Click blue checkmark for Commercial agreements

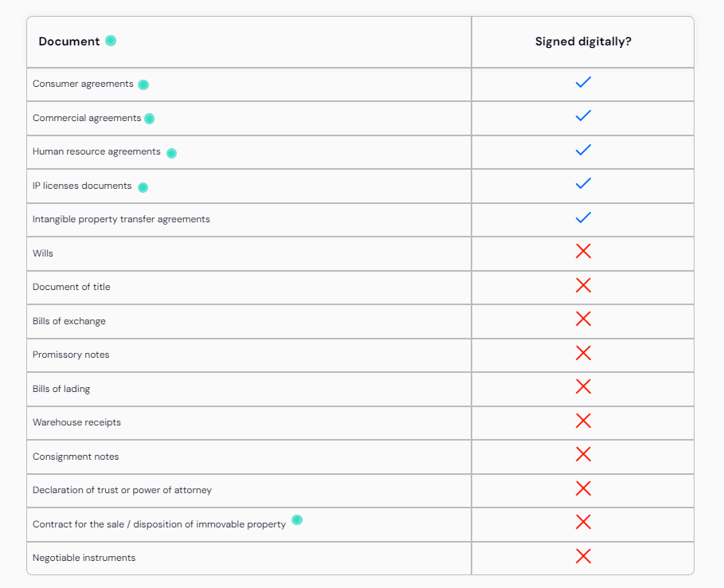pos(583,116)
